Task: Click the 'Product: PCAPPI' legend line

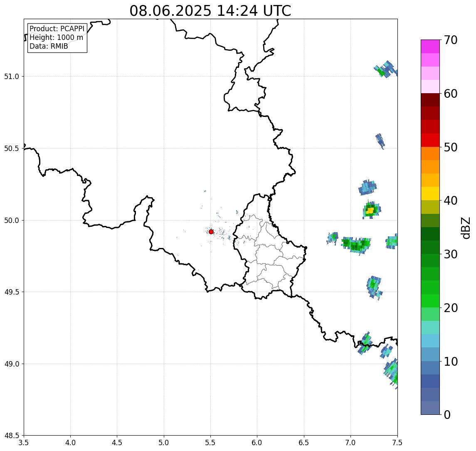Action: pos(57,29)
